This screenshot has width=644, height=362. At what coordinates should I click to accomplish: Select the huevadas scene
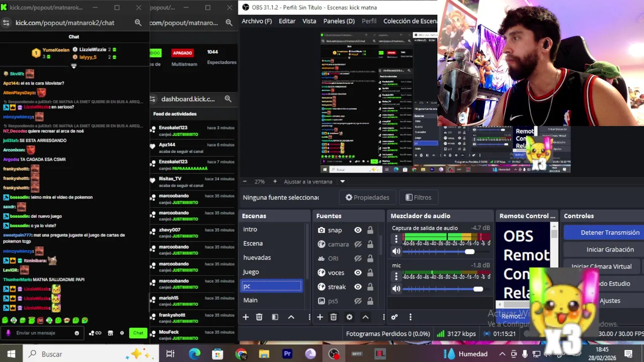[x=272, y=257]
